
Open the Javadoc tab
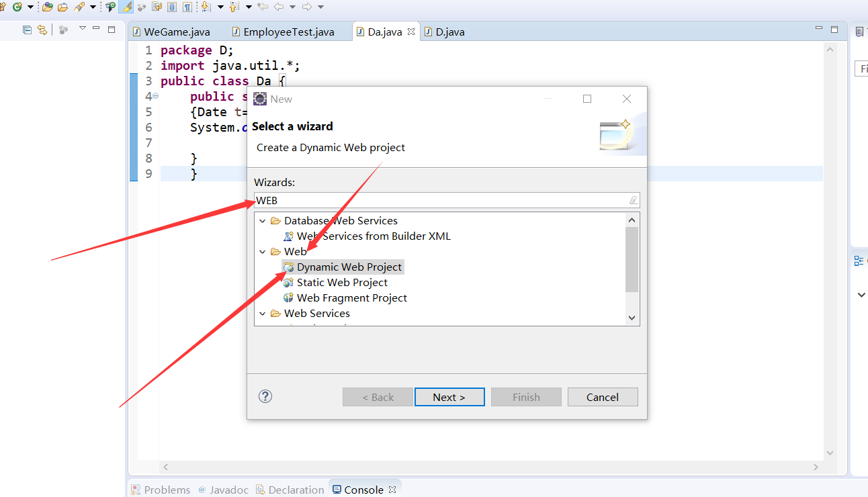(x=222, y=490)
